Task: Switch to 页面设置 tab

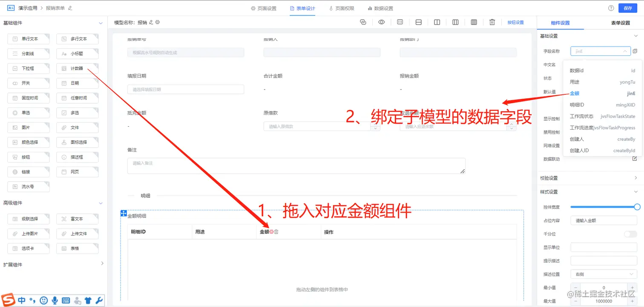Action: [264, 9]
